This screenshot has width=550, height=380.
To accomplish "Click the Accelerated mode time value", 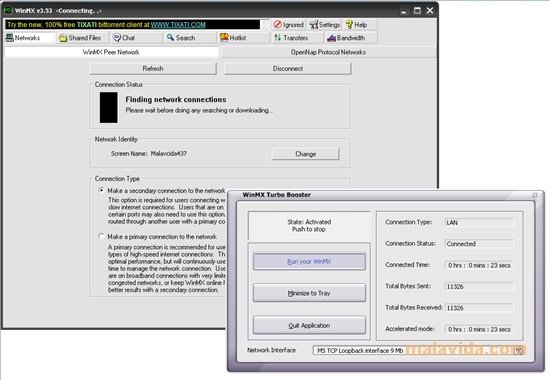I will point(479,329).
